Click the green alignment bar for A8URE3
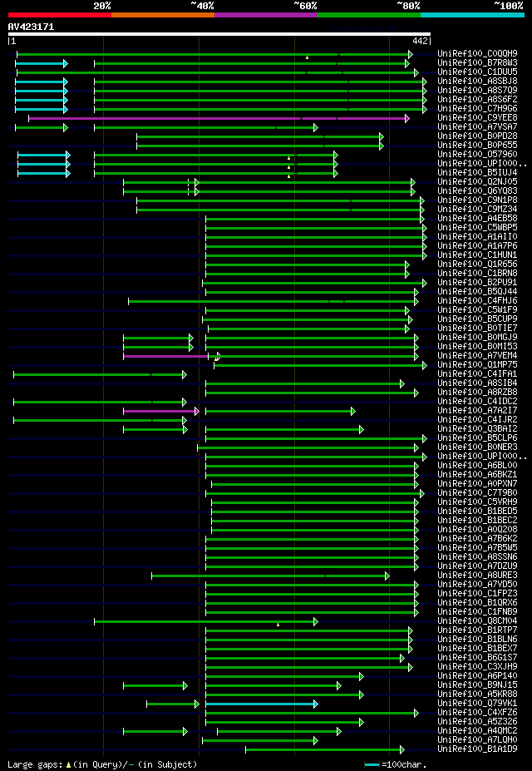Screen dimensions: 532x771 (x=270, y=576)
